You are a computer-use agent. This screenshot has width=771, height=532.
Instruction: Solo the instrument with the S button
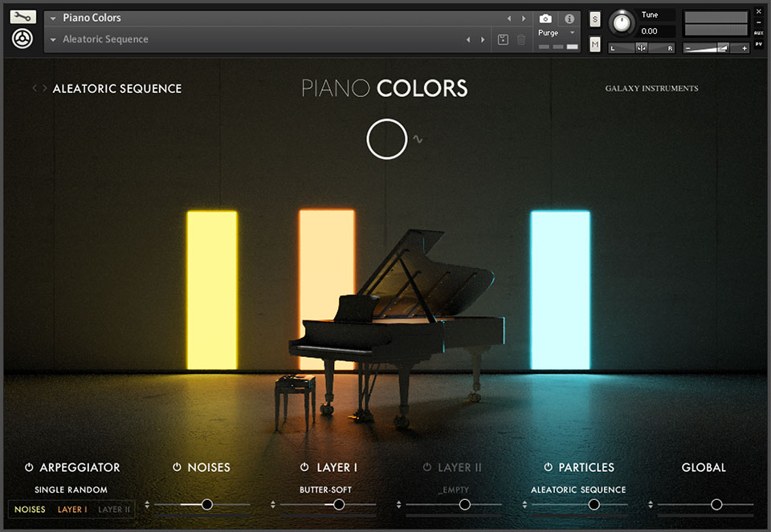(x=595, y=19)
